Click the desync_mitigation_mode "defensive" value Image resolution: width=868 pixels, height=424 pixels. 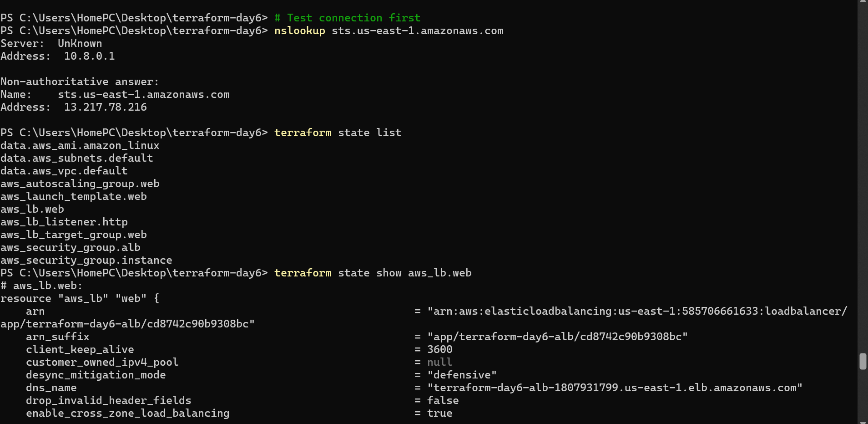pyautogui.click(x=462, y=375)
